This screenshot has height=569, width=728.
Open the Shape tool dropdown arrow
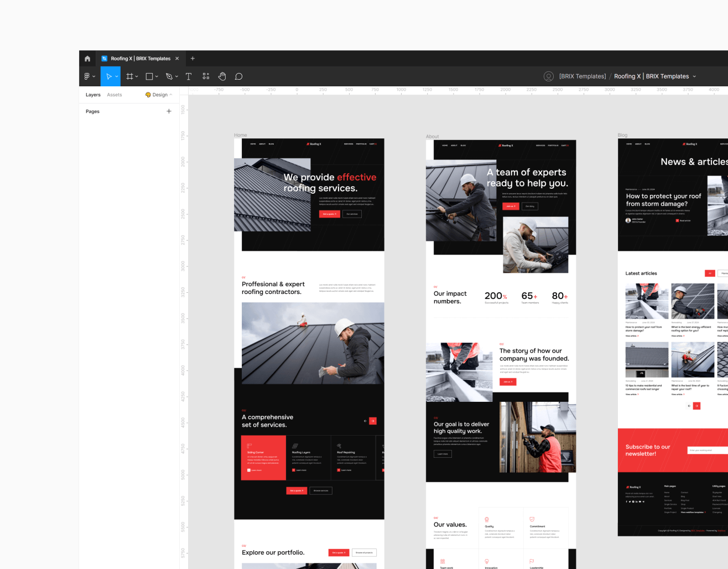click(155, 76)
